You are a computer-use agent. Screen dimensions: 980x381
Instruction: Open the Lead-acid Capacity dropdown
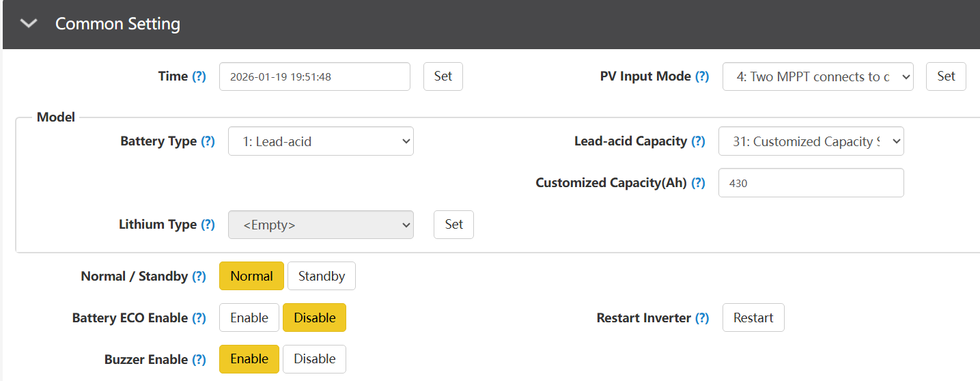point(811,141)
